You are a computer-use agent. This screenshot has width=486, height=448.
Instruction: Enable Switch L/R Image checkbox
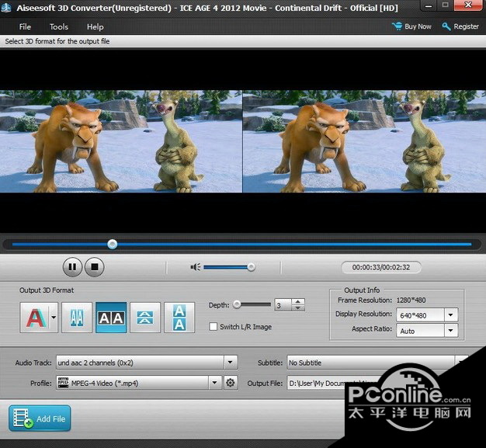coord(213,327)
